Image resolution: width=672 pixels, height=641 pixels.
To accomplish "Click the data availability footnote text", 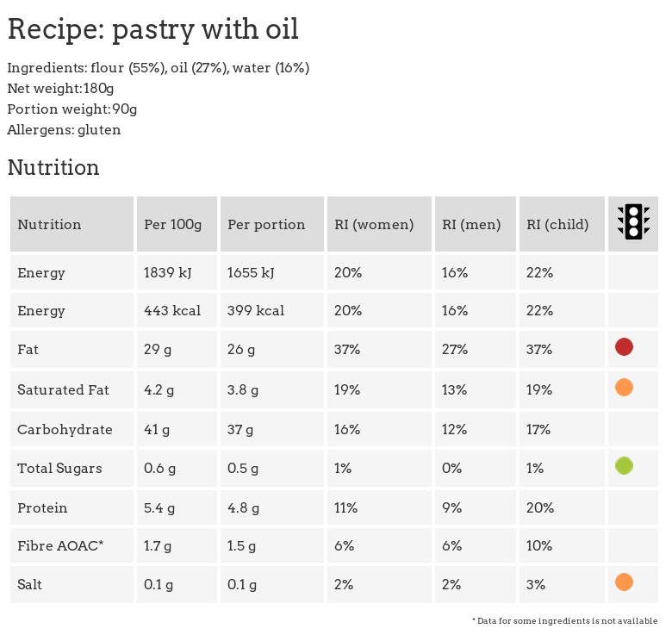I will [565, 621].
